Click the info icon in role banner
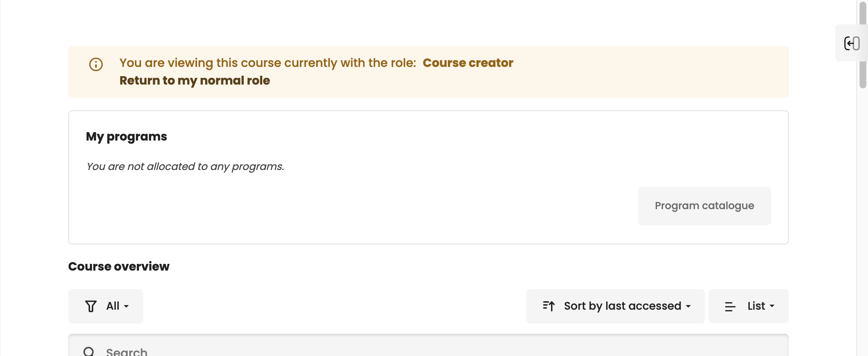The image size is (868, 356). 96,64
